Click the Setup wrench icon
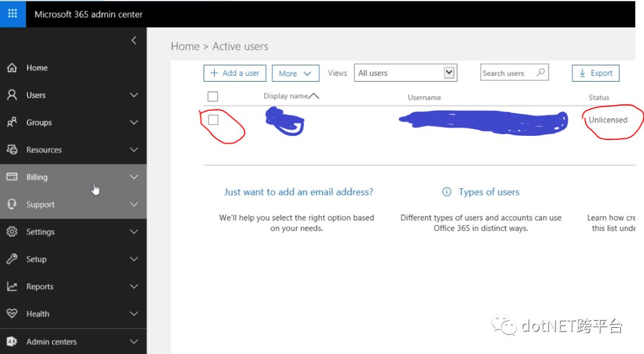The width and height of the screenshot is (644, 354). [12, 259]
